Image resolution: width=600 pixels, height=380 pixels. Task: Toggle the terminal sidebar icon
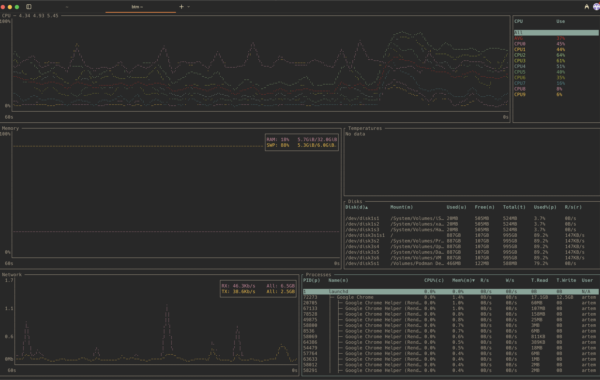click(29, 7)
